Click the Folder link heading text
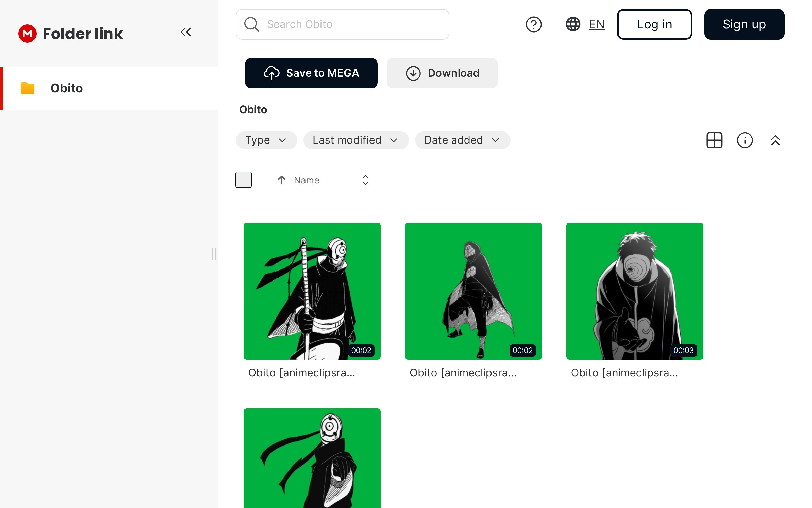Screen dimensions: 812x508 coord(83,34)
